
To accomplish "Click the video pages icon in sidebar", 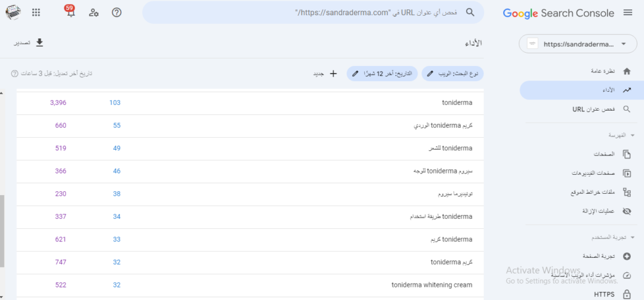I will pyautogui.click(x=627, y=173).
